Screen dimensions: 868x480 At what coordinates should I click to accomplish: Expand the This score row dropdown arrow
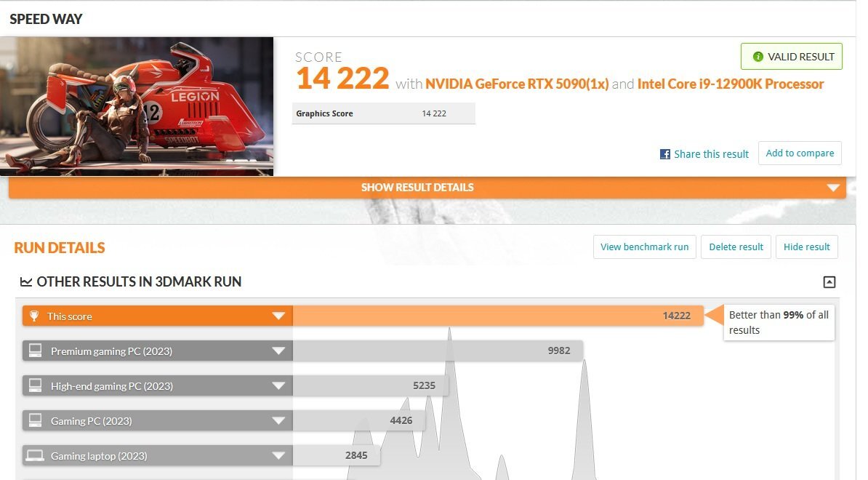[278, 316]
